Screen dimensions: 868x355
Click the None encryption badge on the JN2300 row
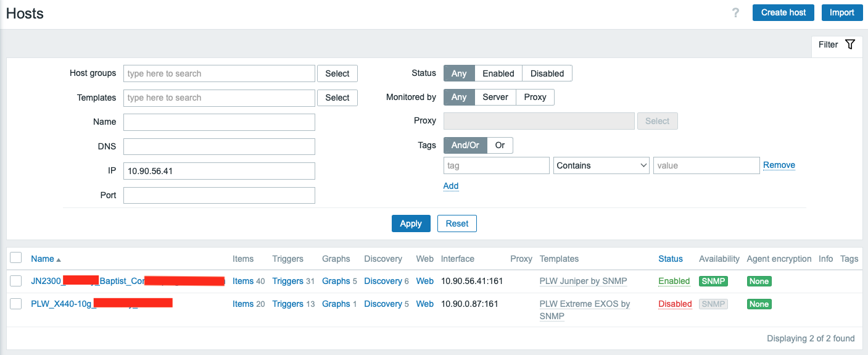click(759, 281)
